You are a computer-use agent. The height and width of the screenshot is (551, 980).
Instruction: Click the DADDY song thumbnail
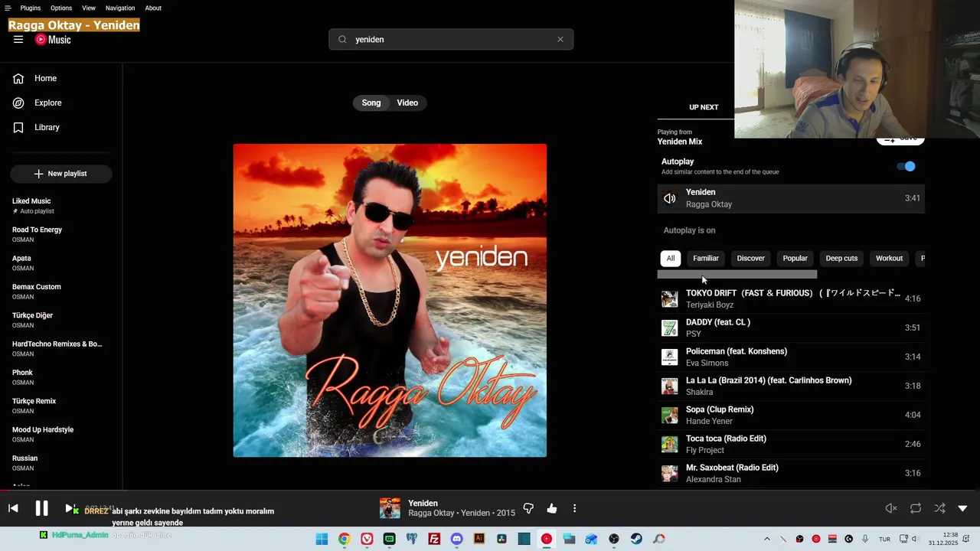click(x=670, y=328)
